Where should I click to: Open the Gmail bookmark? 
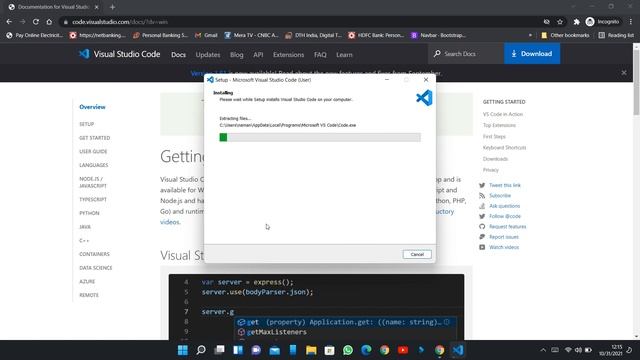[x=206, y=35]
